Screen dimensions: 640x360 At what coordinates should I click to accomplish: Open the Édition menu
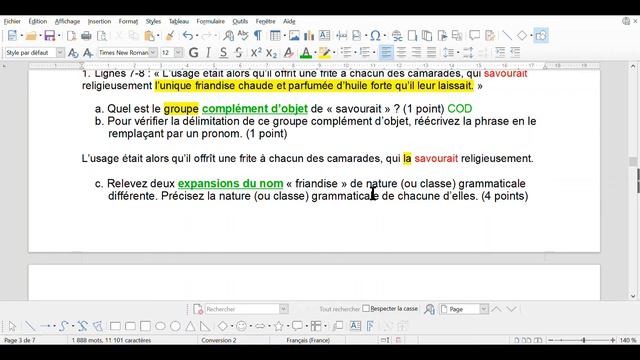pos(38,21)
